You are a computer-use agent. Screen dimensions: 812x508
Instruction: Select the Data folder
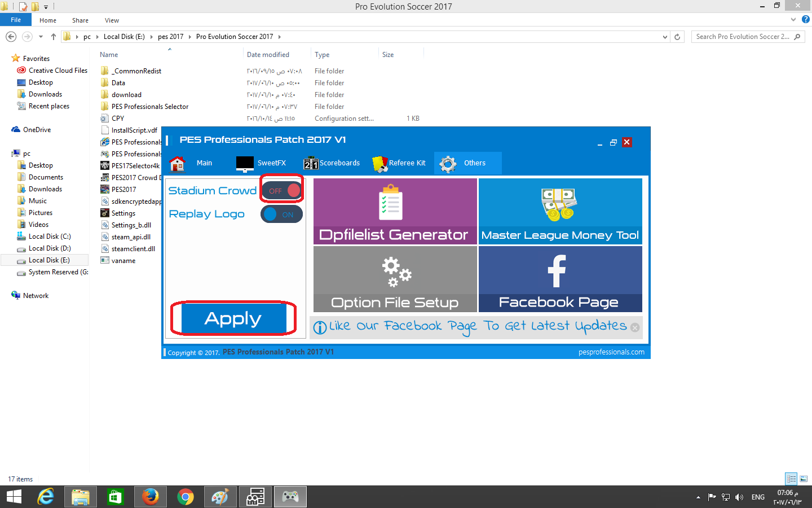click(118, 83)
